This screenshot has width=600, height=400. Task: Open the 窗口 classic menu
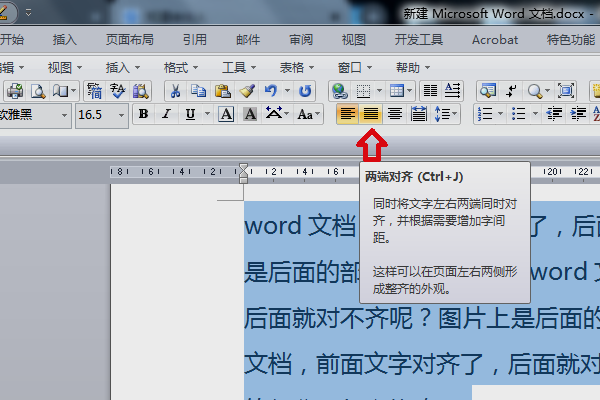pos(355,68)
